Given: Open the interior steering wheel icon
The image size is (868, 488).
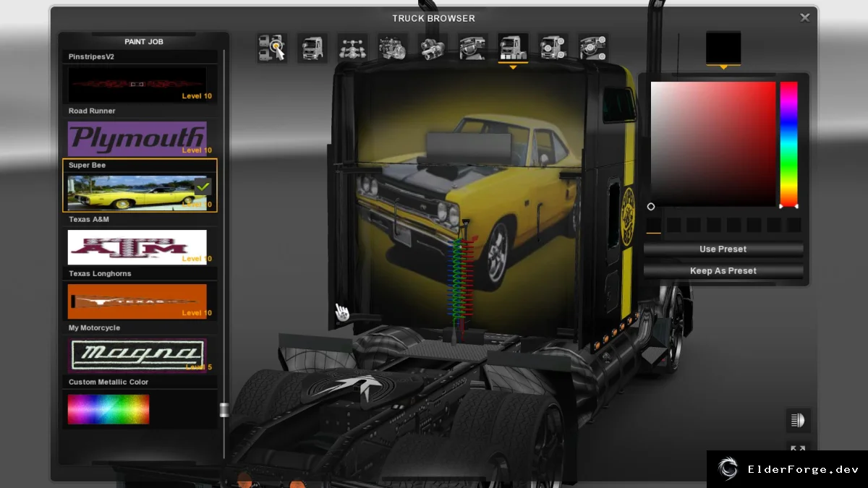Looking at the screenshot, I should (473, 48).
